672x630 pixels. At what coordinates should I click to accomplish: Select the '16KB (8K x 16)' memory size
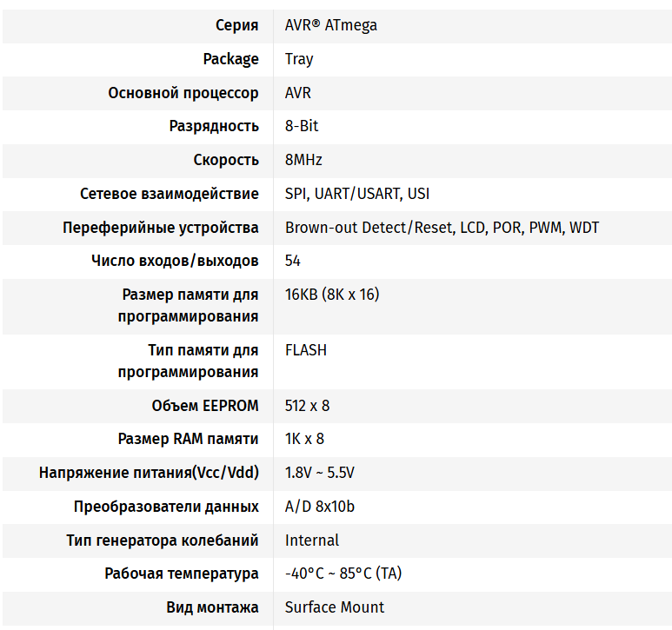tap(332, 295)
